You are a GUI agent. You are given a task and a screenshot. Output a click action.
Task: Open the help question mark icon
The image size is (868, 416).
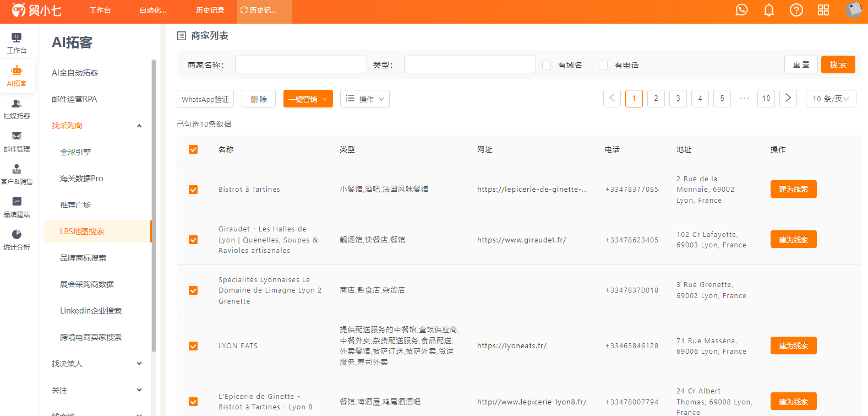[x=796, y=10]
